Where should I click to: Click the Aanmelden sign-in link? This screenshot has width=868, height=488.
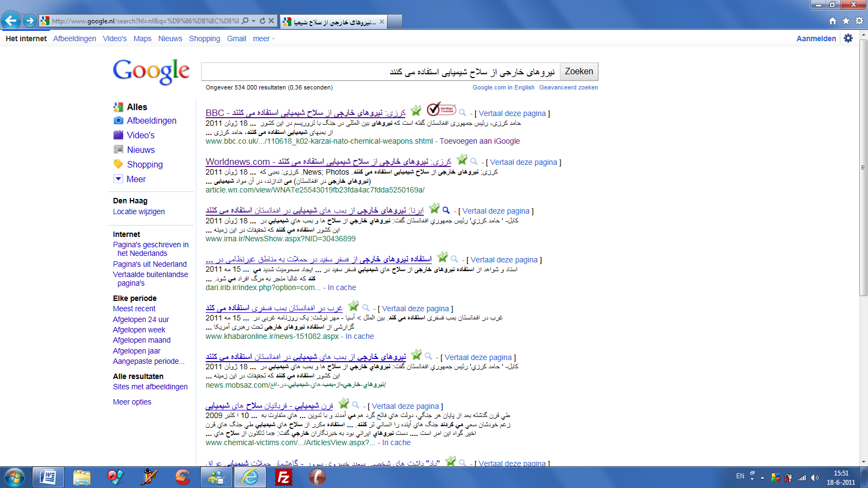click(x=816, y=38)
